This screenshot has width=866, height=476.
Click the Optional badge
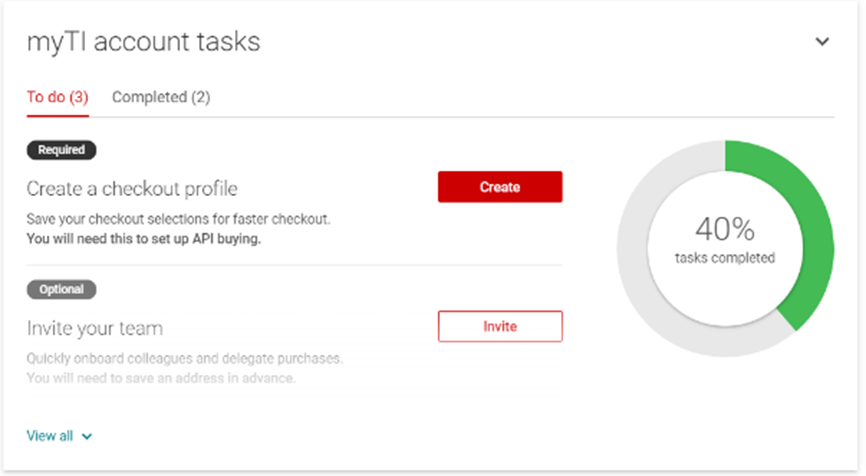point(61,289)
